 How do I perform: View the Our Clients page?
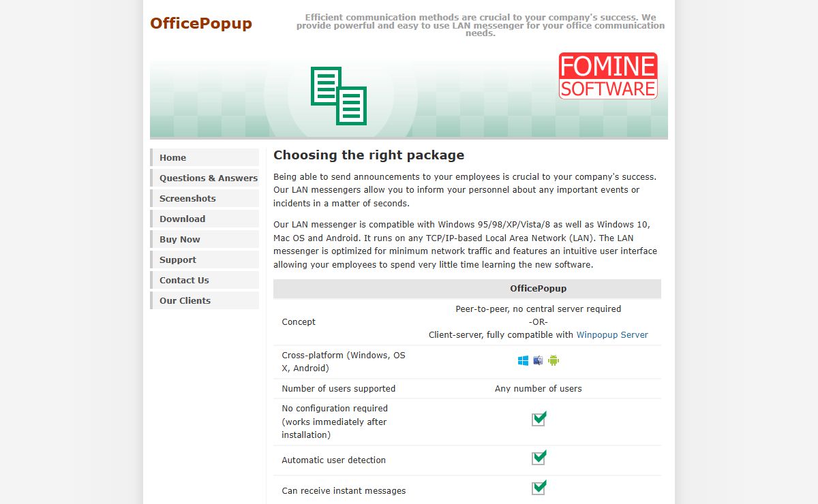point(204,300)
